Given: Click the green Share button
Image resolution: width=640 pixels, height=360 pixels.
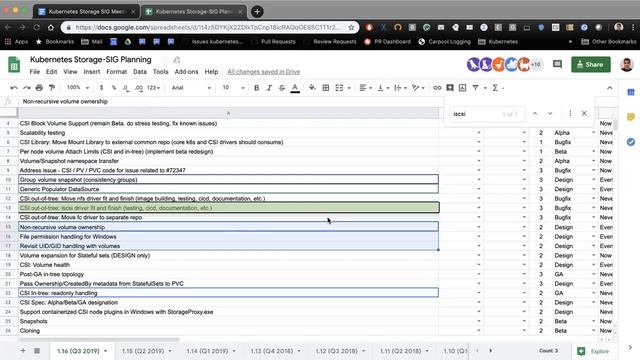Looking at the screenshot, I should 591,64.
